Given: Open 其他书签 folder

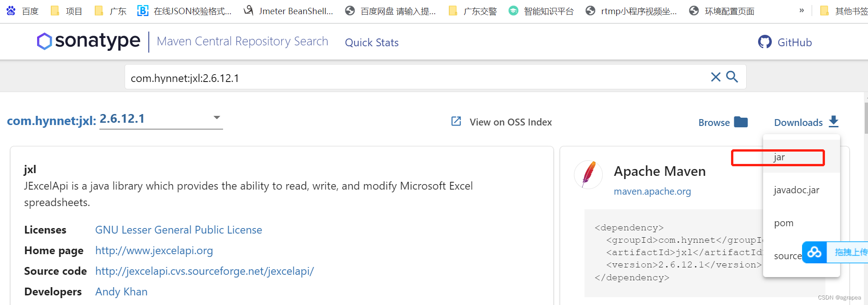Looking at the screenshot, I should point(844,11).
